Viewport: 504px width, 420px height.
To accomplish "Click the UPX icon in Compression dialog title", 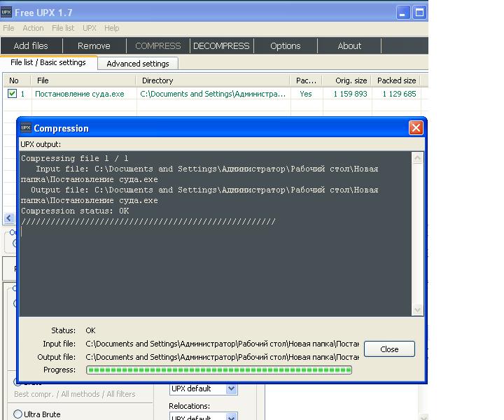I will pos(26,128).
